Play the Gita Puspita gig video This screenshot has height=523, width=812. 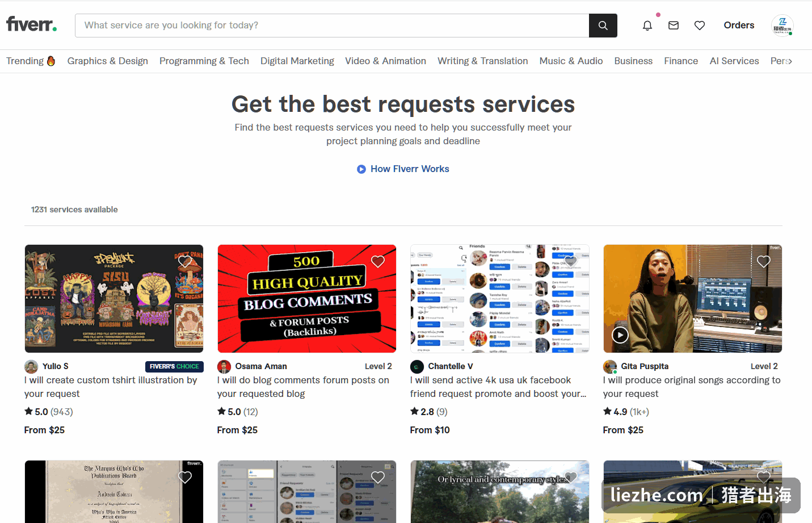(620, 335)
